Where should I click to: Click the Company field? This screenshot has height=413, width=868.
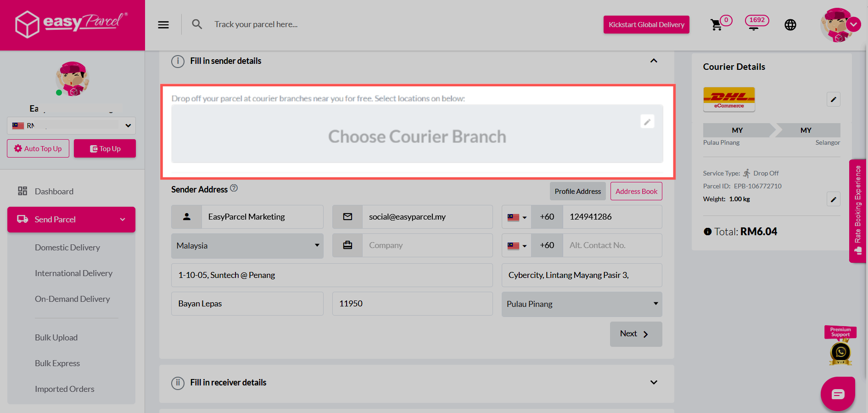pyautogui.click(x=427, y=245)
